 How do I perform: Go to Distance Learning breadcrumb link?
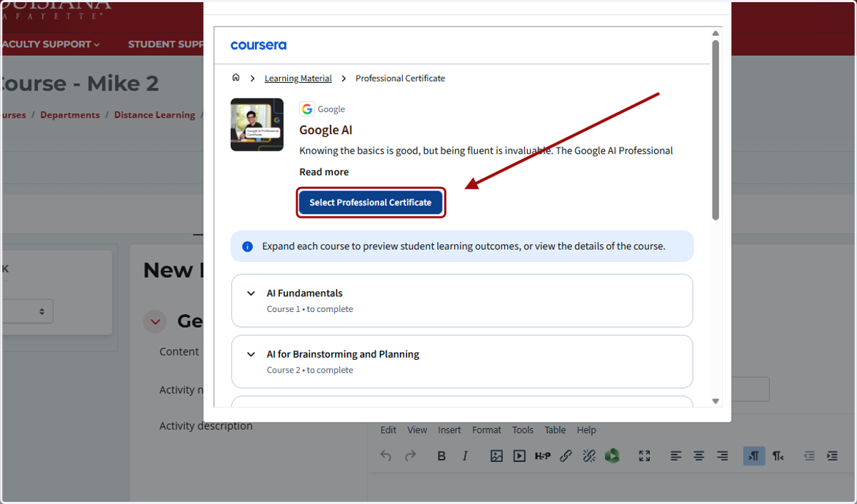pyautogui.click(x=154, y=115)
